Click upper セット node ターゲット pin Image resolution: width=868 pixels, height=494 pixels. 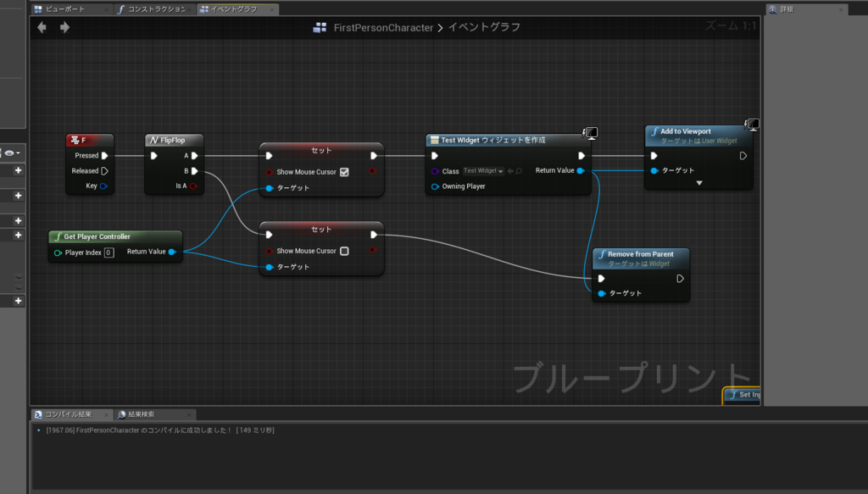point(270,188)
